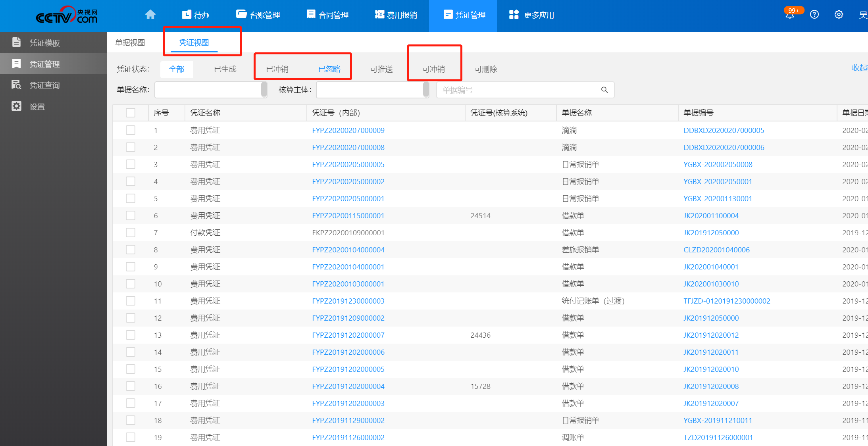
Task: Filter by 已忽略 status
Action: click(329, 69)
